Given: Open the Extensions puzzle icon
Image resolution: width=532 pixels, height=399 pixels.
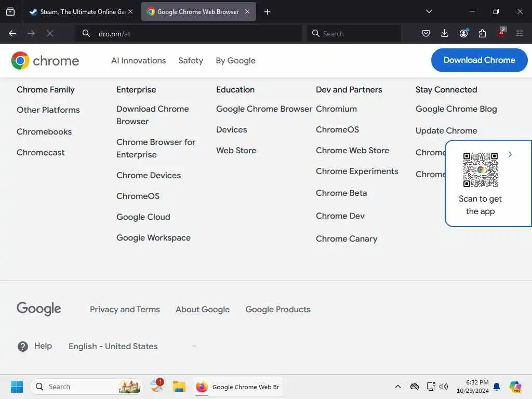Looking at the screenshot, I should pos(482,33).
